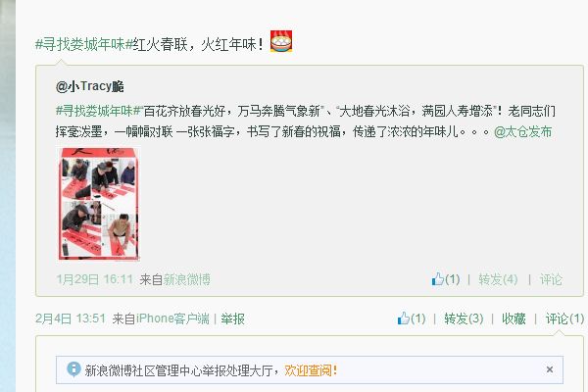Click 转发(4) on the original post

[498, 279]
